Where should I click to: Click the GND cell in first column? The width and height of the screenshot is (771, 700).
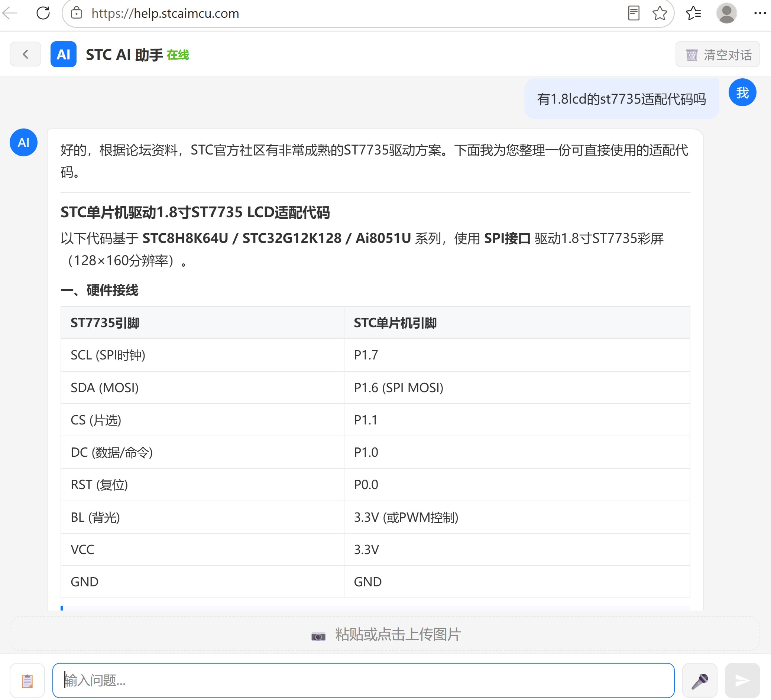click(202, 582)
